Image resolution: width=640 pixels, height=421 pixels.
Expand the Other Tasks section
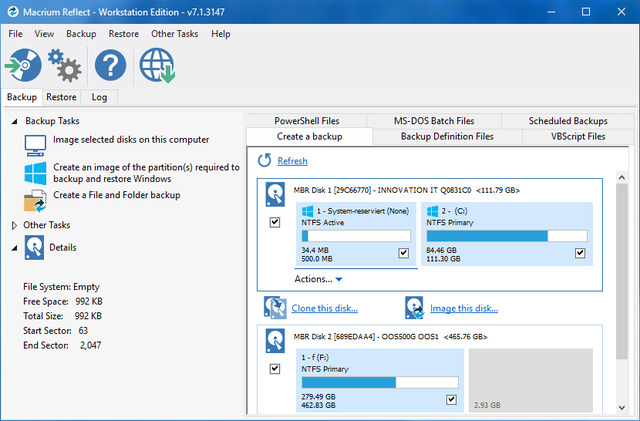tap(14, 226)
